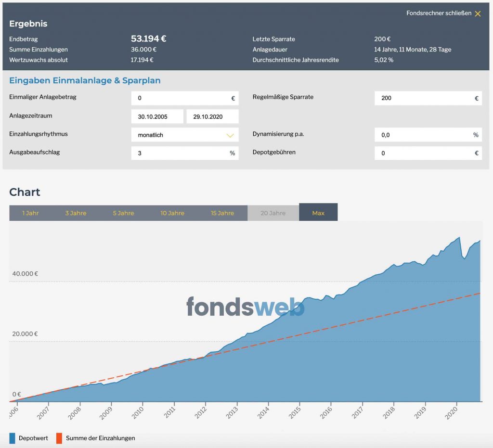Select the '15 Jahre' chart tab
Image resolution: width=493 pixels, height=448 pixels.
coord(222,213)
